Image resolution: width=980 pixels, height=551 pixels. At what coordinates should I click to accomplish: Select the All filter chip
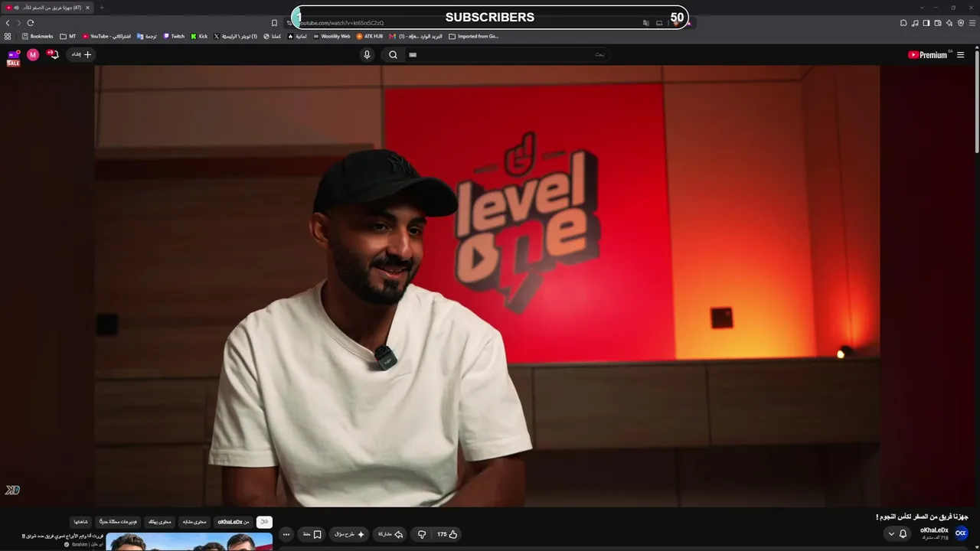264,522
